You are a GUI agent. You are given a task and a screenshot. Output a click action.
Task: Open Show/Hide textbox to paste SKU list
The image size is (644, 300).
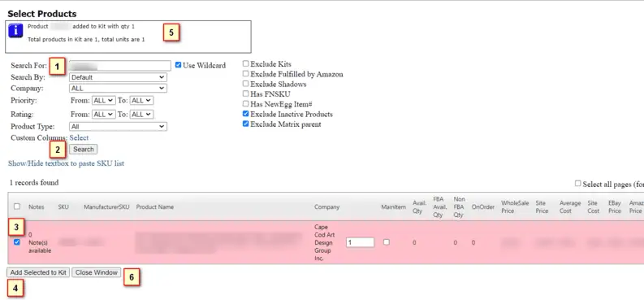coord(66,163)
